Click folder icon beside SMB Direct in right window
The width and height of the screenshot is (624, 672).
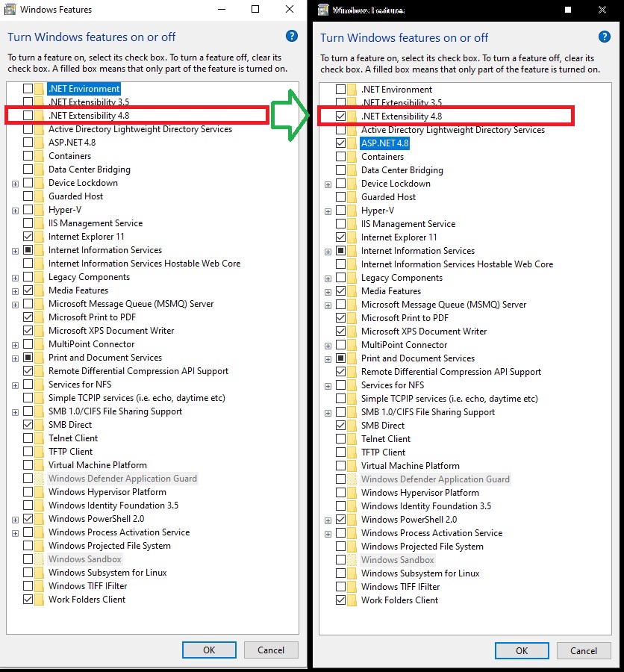[x=352, y=426]
